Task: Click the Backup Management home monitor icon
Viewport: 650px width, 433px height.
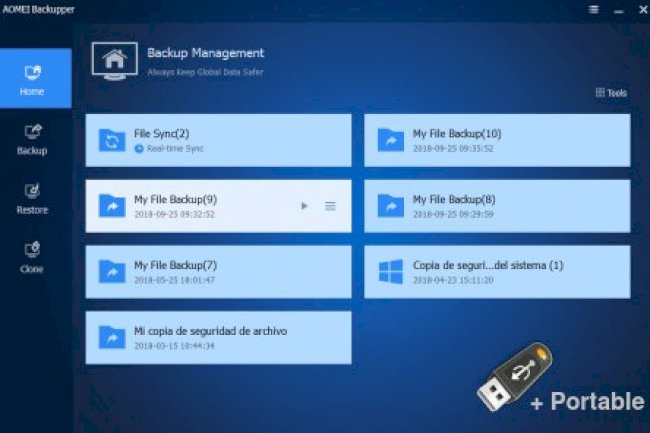Action: pos(114,60)
